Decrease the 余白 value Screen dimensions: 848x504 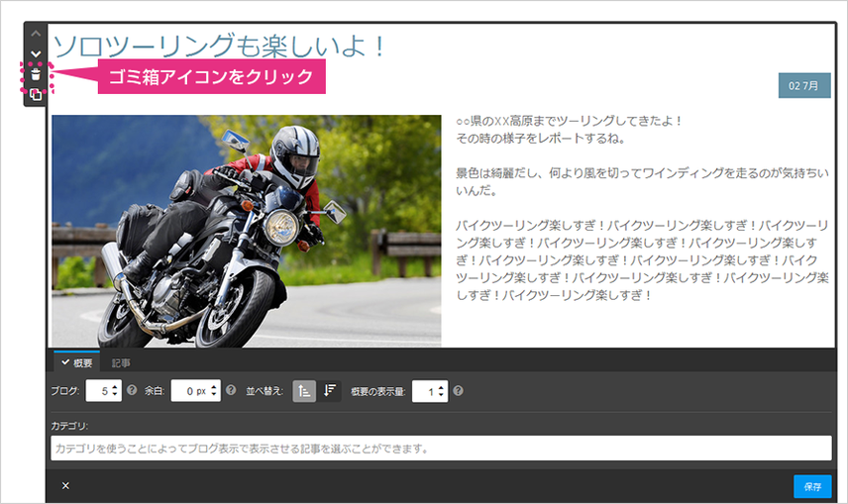pos(214,395)
